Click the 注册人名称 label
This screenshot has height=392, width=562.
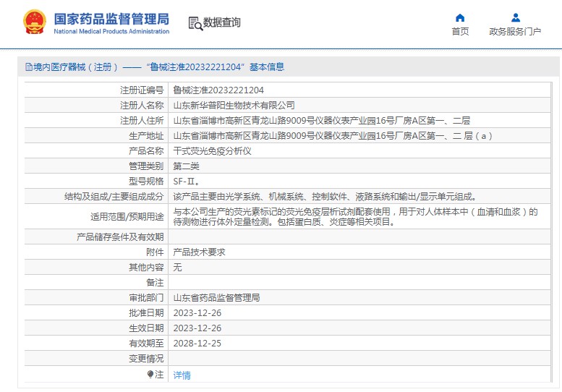(x=142, y=106)
